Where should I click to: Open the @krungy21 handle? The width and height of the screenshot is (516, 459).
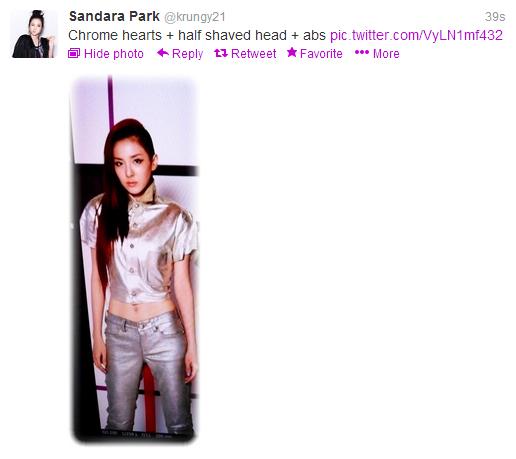(x=195, y=17)
